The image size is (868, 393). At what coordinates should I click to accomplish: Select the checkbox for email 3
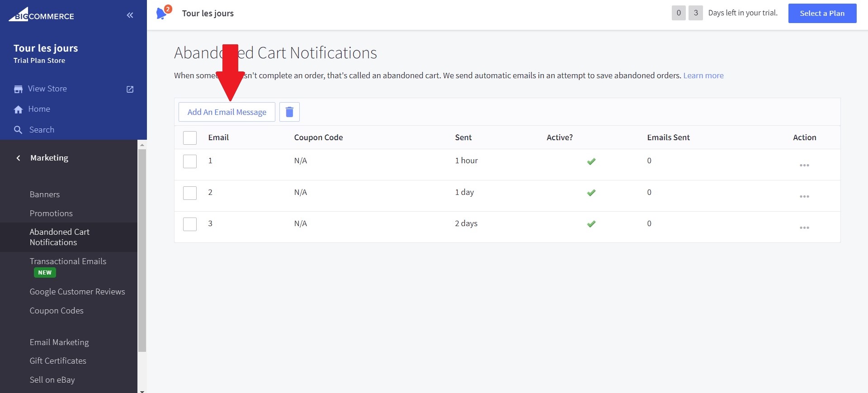(x=190, y=224)
